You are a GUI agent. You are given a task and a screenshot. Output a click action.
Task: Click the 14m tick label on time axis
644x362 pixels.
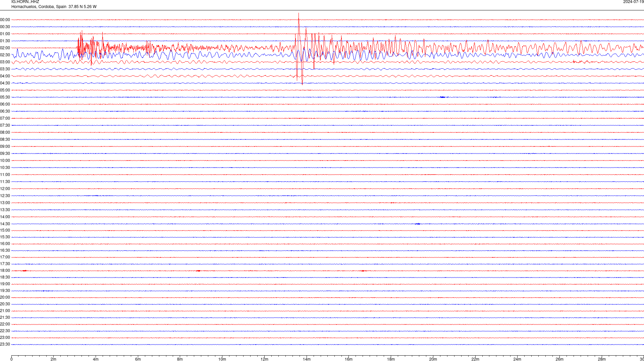(x=307, y=359)
